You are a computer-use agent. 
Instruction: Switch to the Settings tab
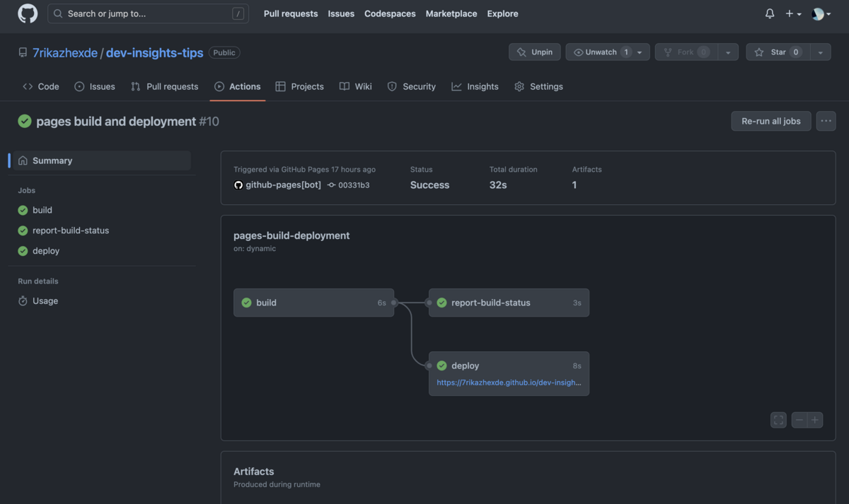(x=545, y=86)
